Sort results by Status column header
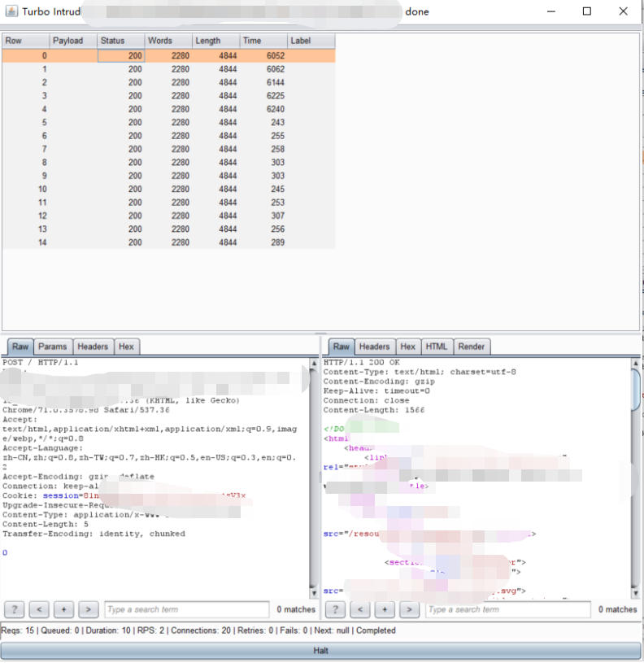This screenshot has height=663, width=644. click(x=120, y=41)
